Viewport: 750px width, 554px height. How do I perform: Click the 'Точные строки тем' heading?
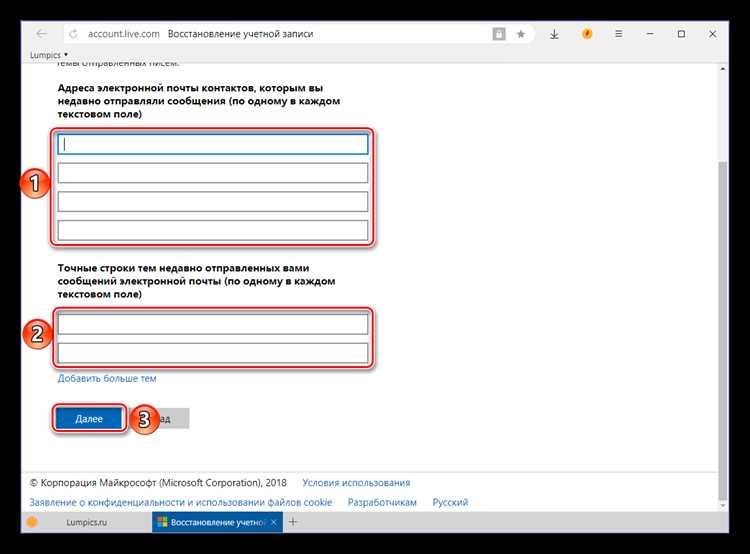197,281
